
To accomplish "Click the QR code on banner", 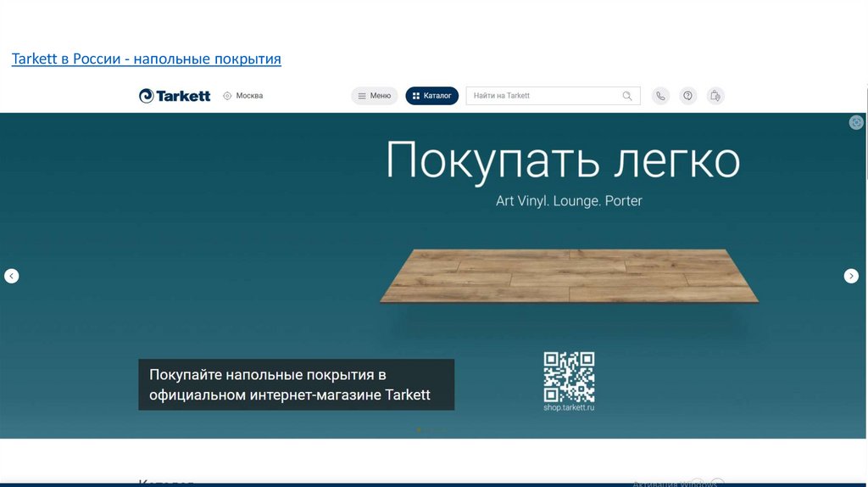I will click(x=569, y=377).
